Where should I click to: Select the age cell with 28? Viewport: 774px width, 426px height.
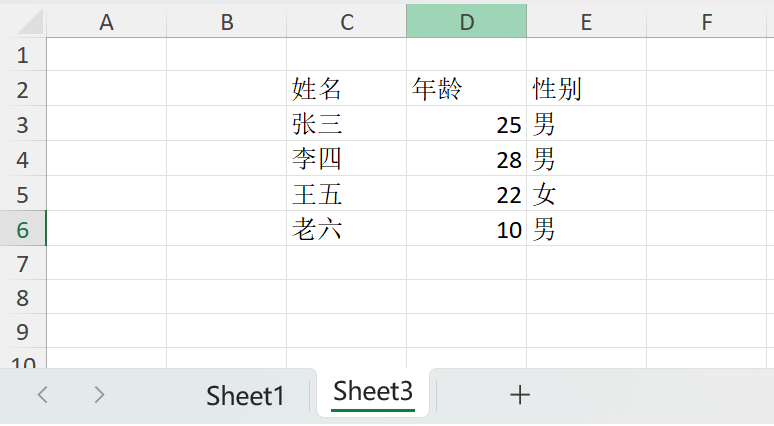tap(466, 159)
